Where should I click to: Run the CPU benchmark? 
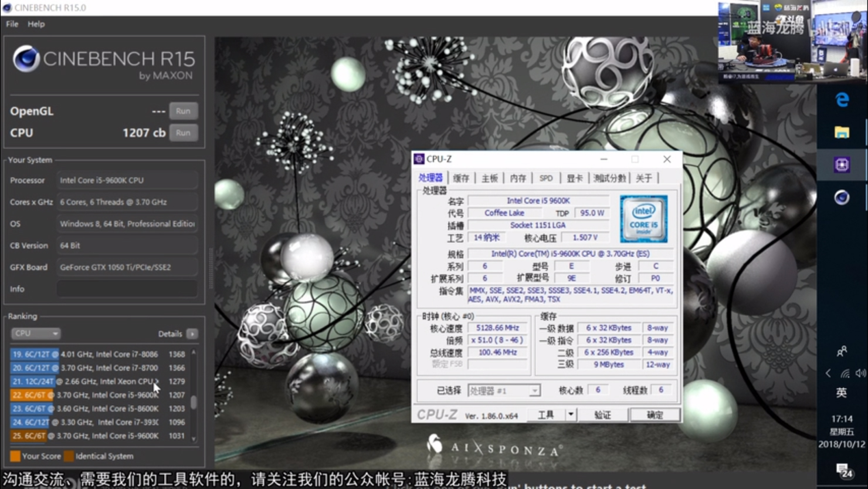tap(183, 133)
